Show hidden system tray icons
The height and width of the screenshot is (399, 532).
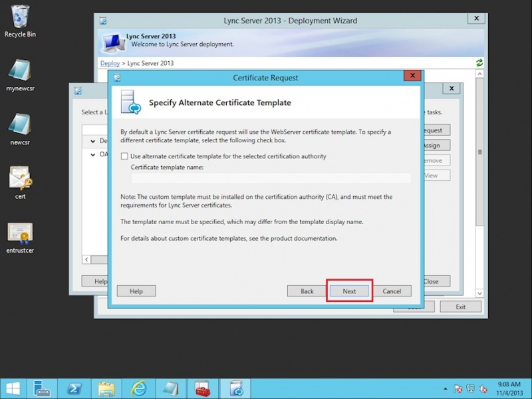tap(445, 388)
